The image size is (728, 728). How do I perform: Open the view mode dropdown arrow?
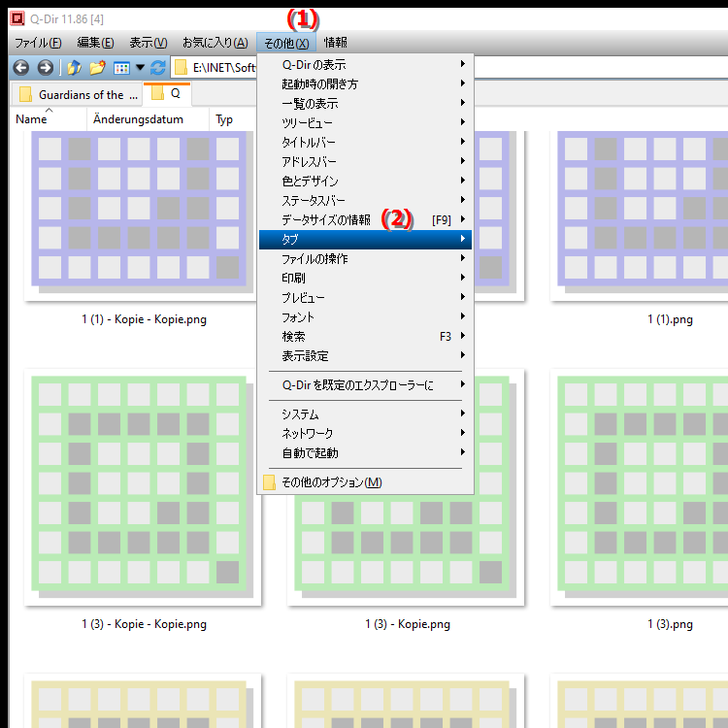coord(140,68)
